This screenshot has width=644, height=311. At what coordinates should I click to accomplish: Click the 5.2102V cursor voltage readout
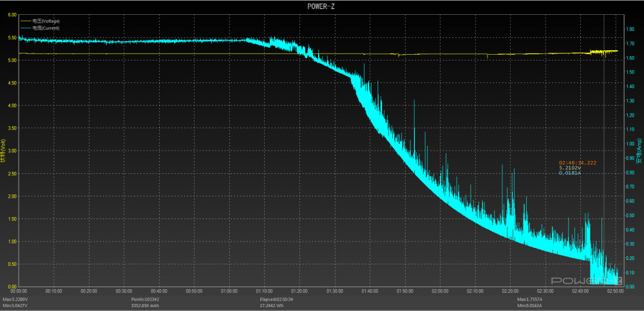coord(570,168)
